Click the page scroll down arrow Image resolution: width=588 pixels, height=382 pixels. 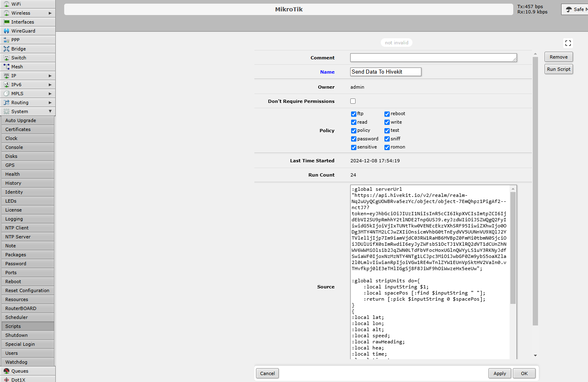535,356
